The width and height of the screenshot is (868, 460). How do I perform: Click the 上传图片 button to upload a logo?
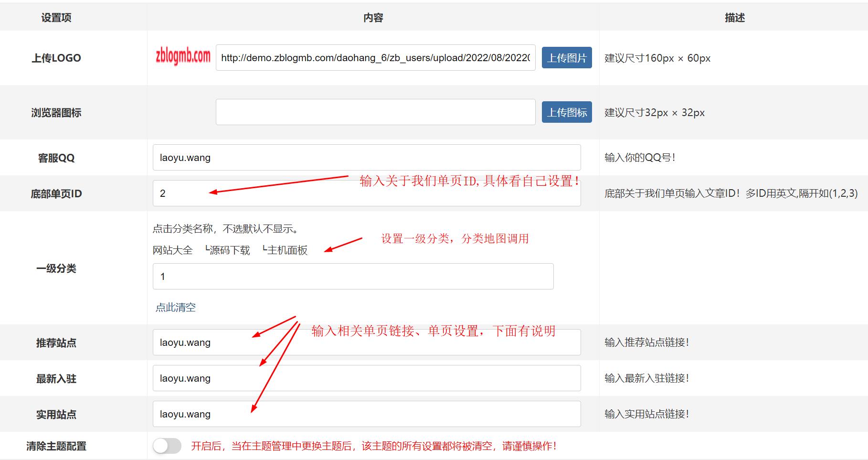click(566, 57)
